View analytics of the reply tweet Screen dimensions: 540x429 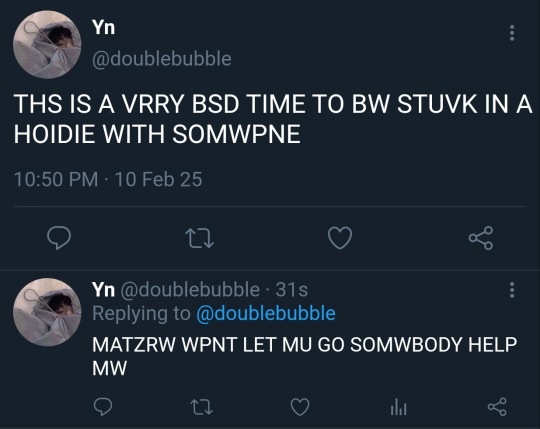[398, 407]
